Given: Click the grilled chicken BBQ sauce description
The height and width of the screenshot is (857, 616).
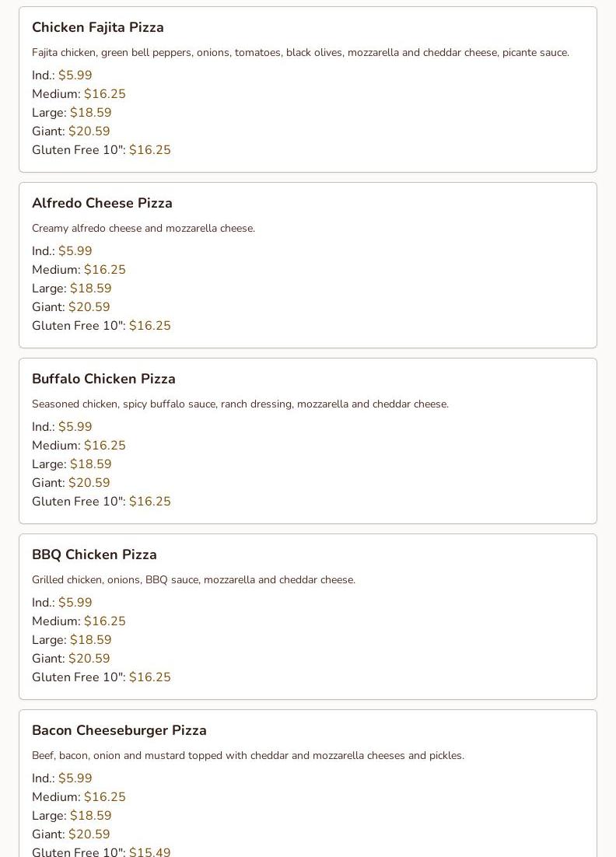Looking at the screenshot, I should point(194,580).
